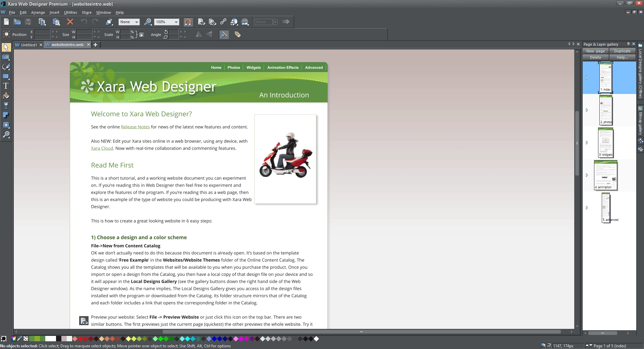Select the Transparency tool wine glass icon
This screenshot has width=644, height=349.
click(x=6, y=105)
